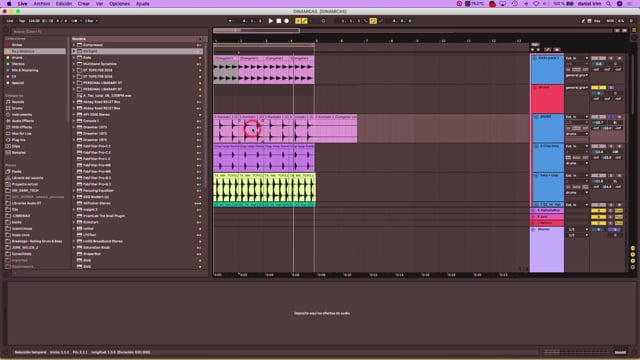Toggle the yellow activator on drums group track
The image size is (640, 360).
coord(598,88)
